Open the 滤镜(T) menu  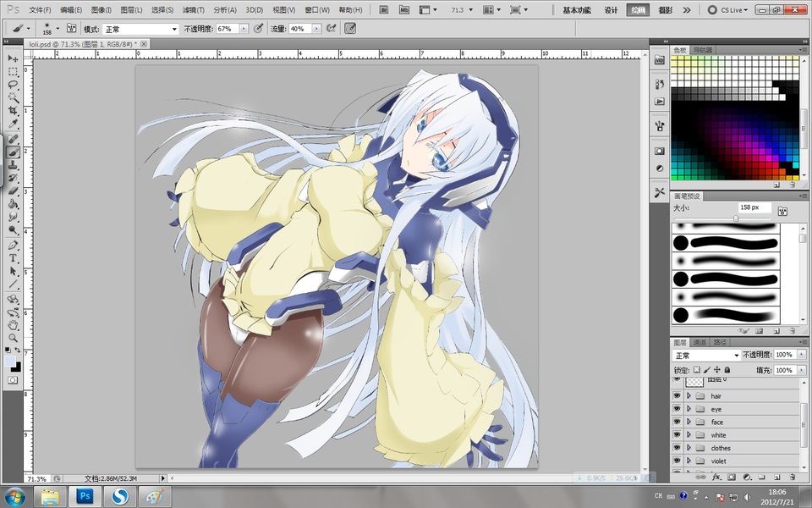pos(193,10)
